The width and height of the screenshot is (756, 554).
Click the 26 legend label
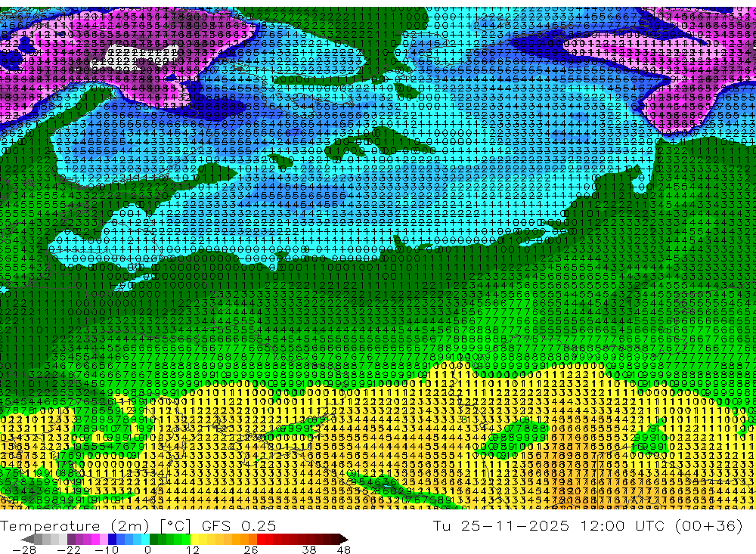pos(251,550)
